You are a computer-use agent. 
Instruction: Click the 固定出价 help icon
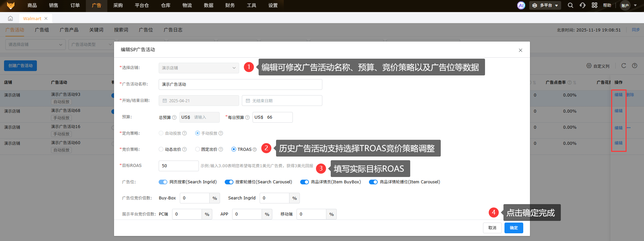click(x=221, y=149)
